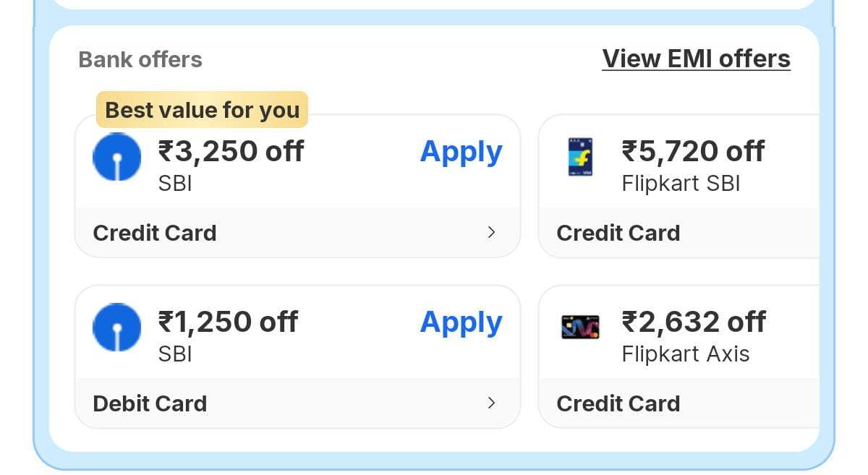The width and height of the screenshot is (868, 475).
Task: Select the SBI logo on ₹1,250 offer
Action: click(x=116, y=328)
